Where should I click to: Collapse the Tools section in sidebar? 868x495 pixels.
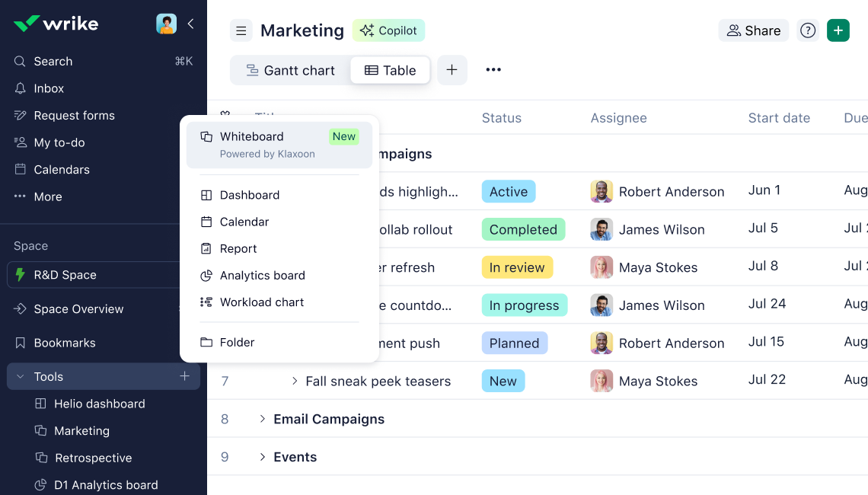point(21,377)
